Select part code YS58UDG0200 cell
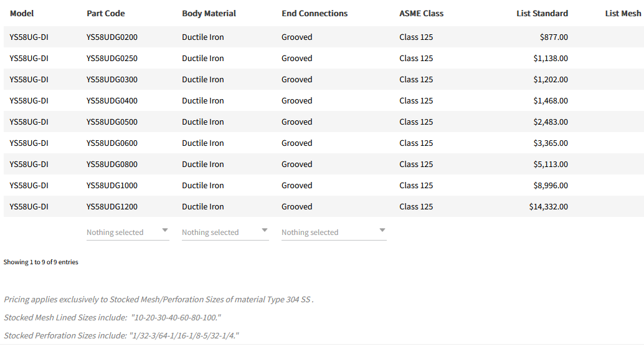 pos(112,37)
